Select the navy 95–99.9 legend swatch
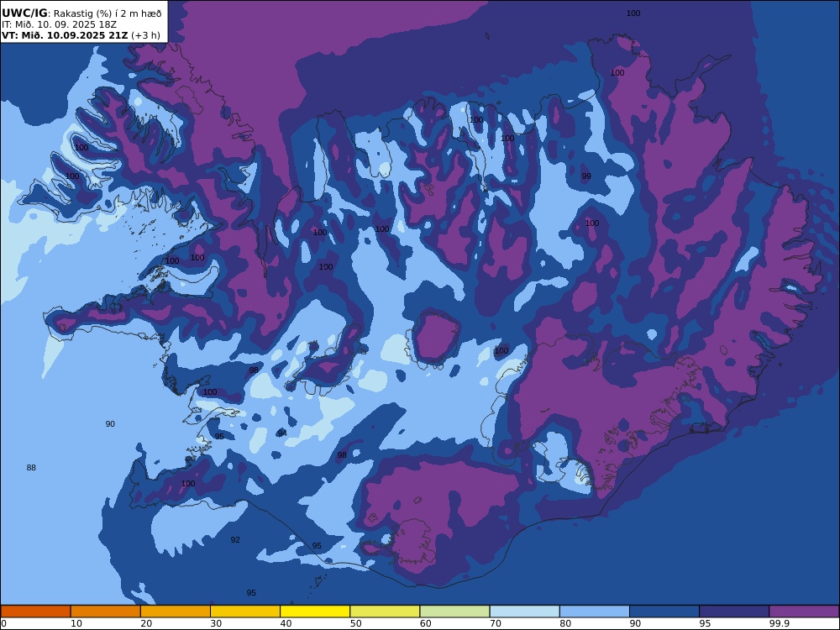Screen dimensions: 840x630 click(x=734, y=612)
